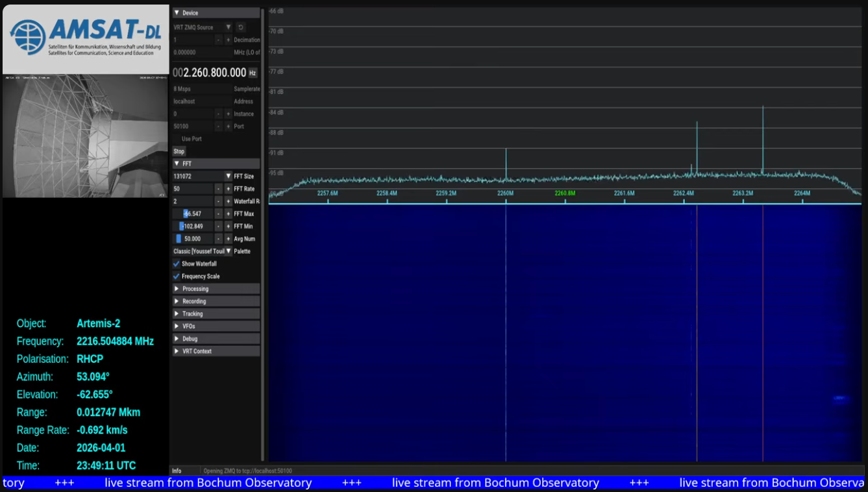Click the Hz unit button next to frequency
This screenshot has width=868, height=492.
coord(253,73)
